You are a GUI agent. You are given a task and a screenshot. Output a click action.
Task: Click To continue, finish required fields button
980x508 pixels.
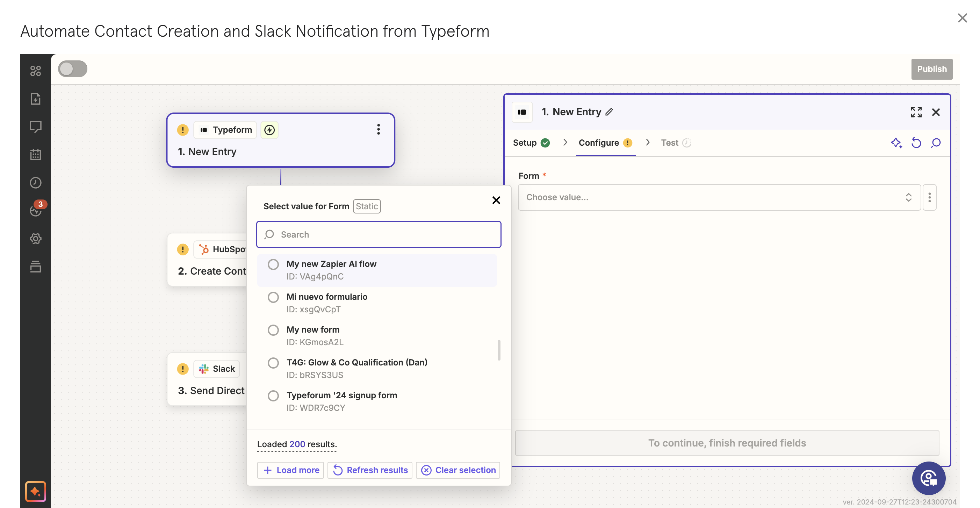(727, 443)
